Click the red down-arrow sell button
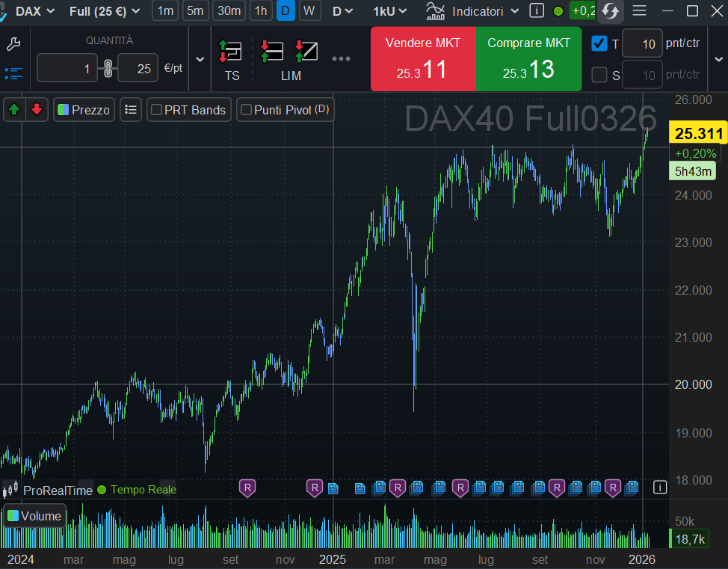 (37, 110)
